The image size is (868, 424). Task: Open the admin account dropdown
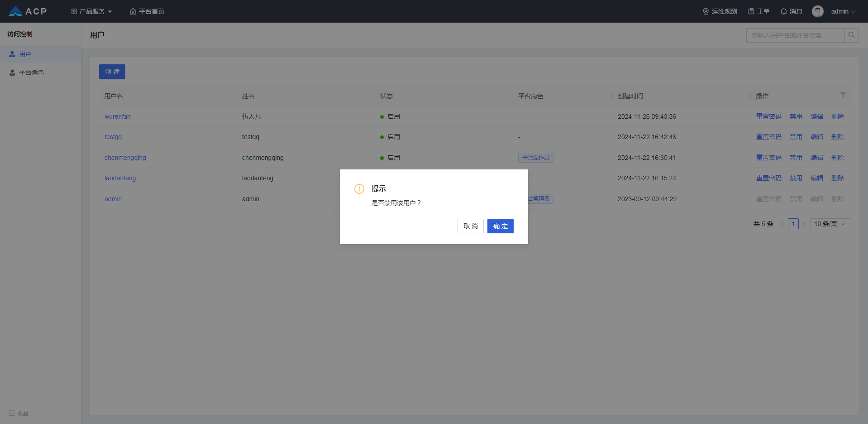[843, 11]
